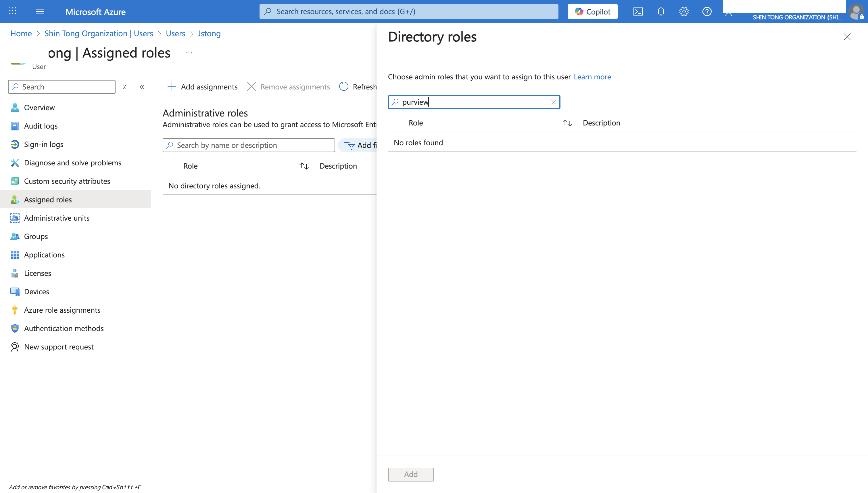Open Administrative units
The height and width of the screenshot is (493, 868).
pos(57,218)
